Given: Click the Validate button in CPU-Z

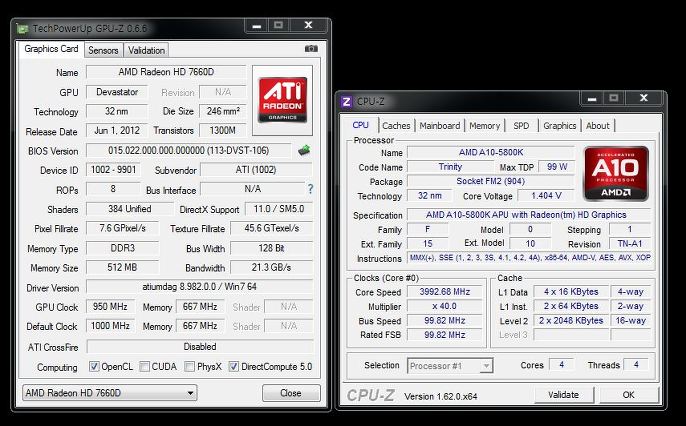Looking at the screenshot, I should (564, 395).
